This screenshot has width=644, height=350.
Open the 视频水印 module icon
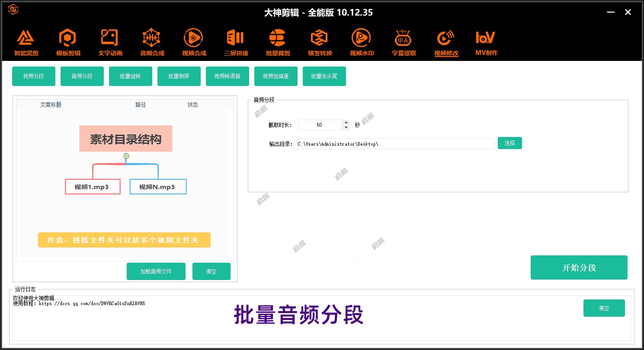coord(362,43)
